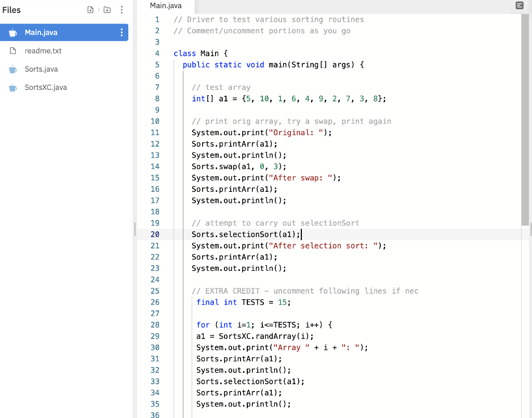Click the panel divider handle beside Files
The width and height of the screenshot is (532, 418).
tap(135, 229)
